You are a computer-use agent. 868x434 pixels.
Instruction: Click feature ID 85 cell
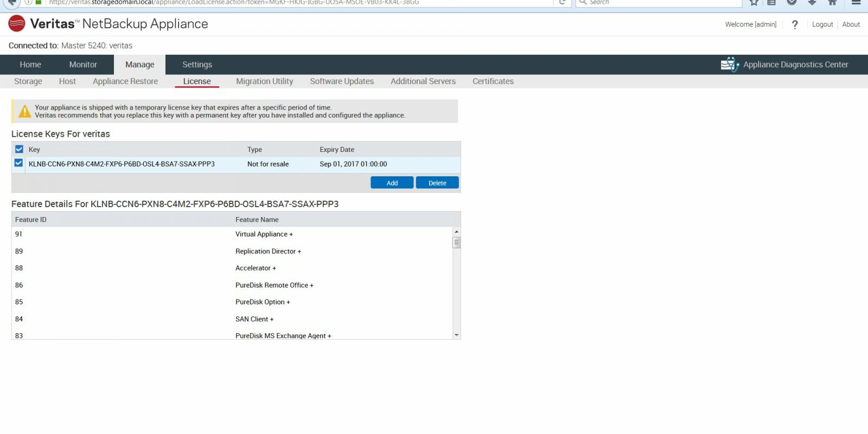[19, 302]
